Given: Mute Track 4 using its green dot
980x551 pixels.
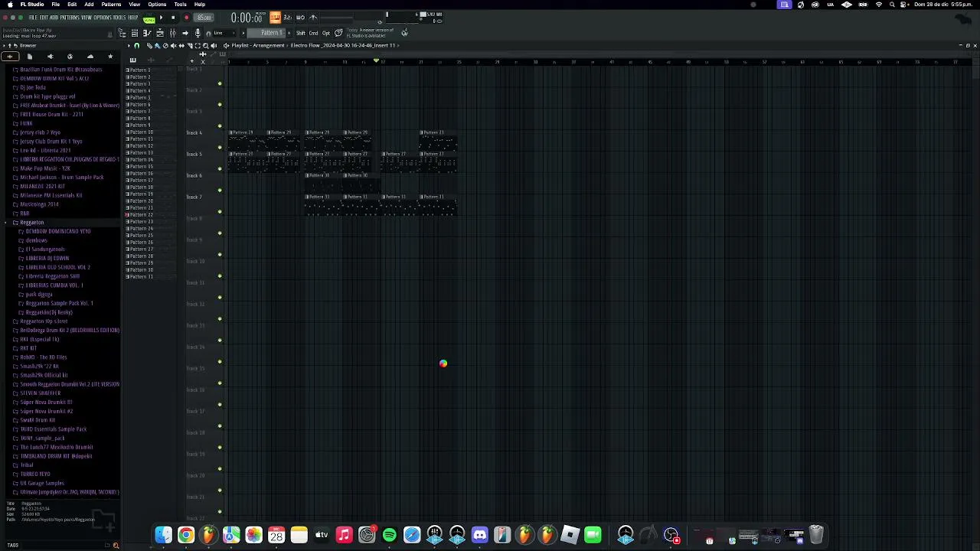Looking at the screenshot, I should click(x=220, y=147).
